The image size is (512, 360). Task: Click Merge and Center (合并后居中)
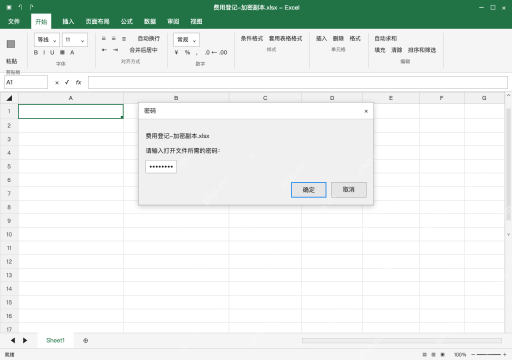143,50
